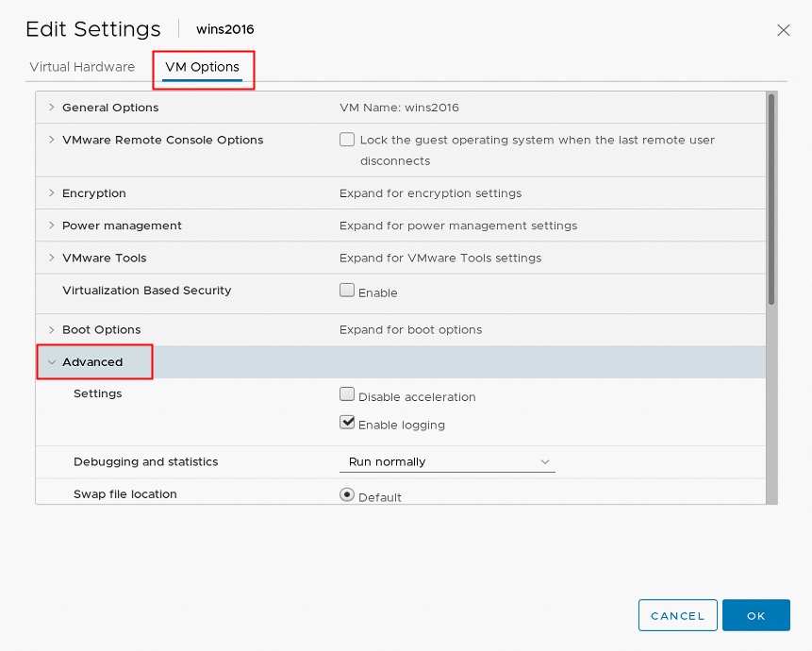Image resolution: width=812 pixels, height=651 pixels.
Task: Close the Edit Settings dialog with X
Action: 783,30
